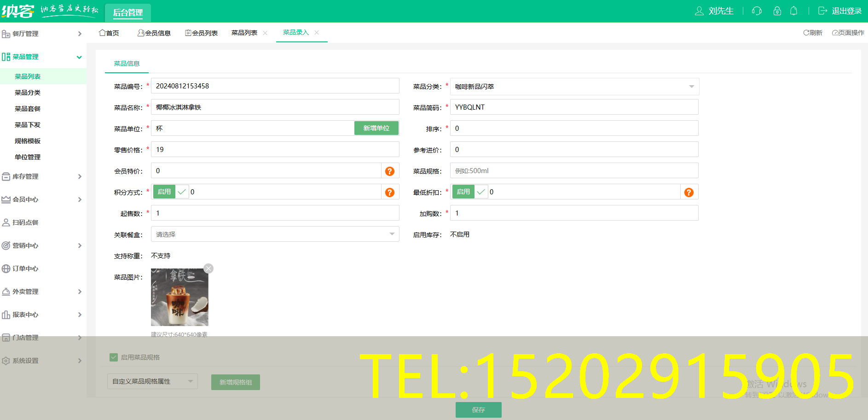This screenshot has height=420, width=868.
Task: Click the 保存 button at bottom
Action: [478, 409]
